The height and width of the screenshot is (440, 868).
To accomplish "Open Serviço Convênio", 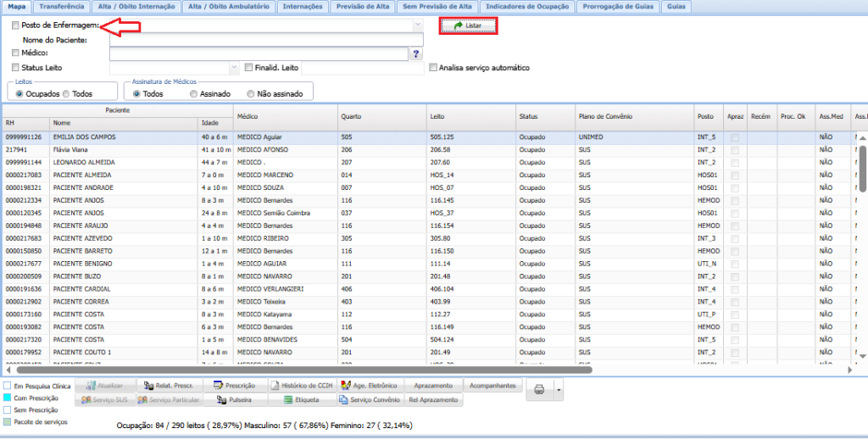I will (370, 399).
